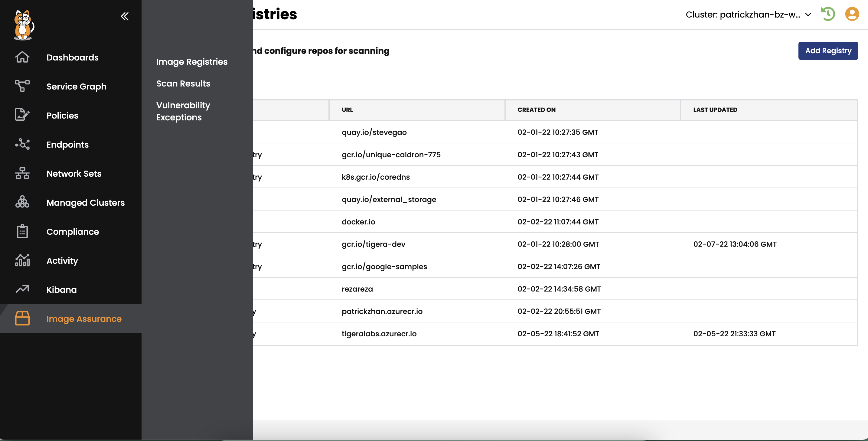Image resolution: width=868 pixels, height=441 pixels.
Task: Click created date 02-02-22 14:34:58 GMT
Action: pyautogui.click(x=559, y=289)
